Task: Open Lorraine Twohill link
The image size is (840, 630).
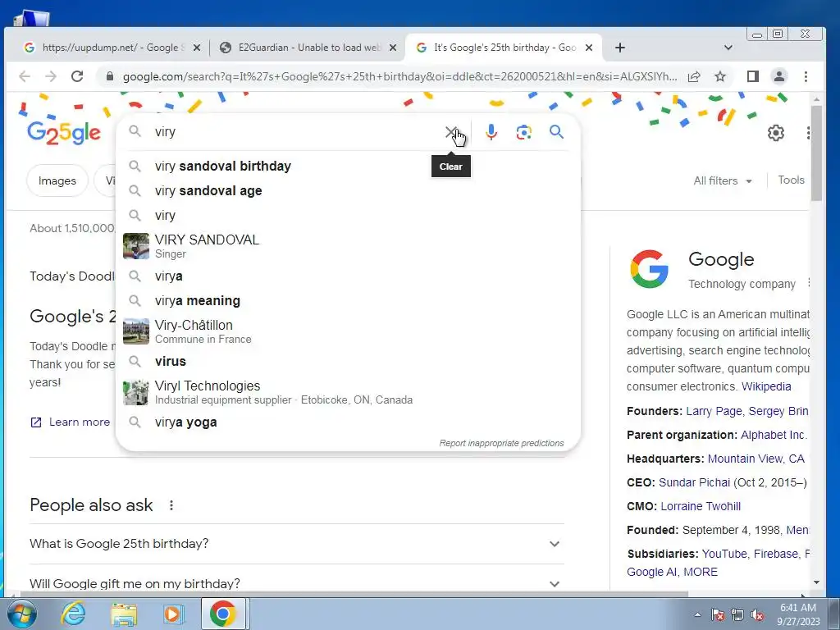Action: [x=701, y=506]
